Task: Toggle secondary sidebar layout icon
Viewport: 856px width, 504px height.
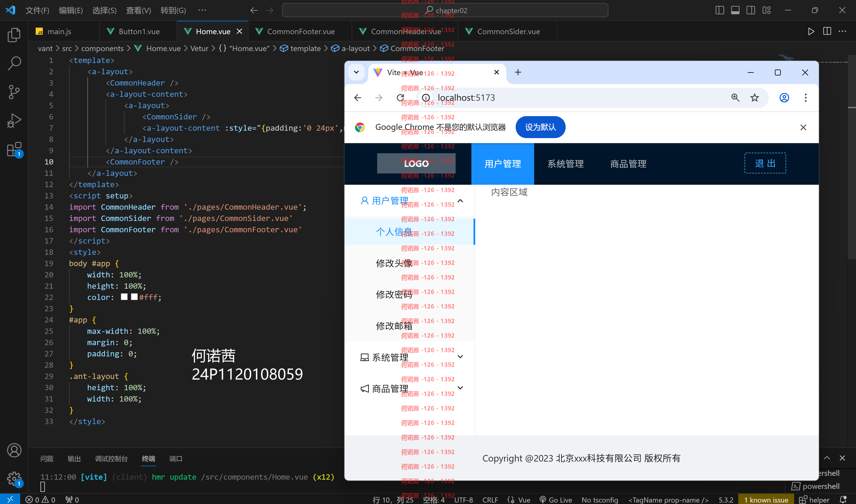Action: (751, 10)
